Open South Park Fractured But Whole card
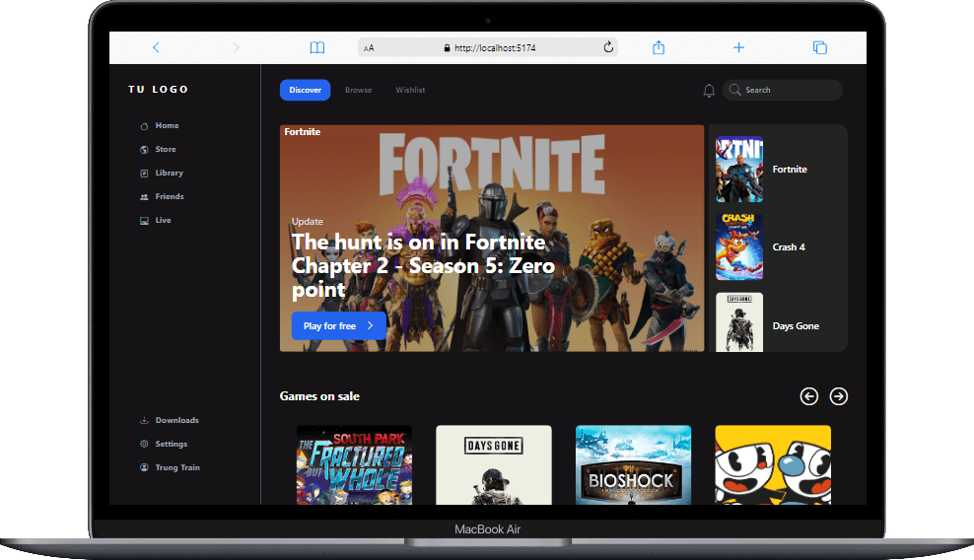The image size is (974, 560). click(x=354, y=465)
